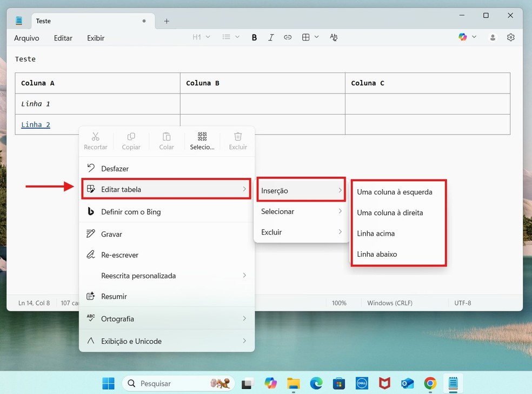
Task: Switch to the Teste tab
Action: tap(94, 21)
